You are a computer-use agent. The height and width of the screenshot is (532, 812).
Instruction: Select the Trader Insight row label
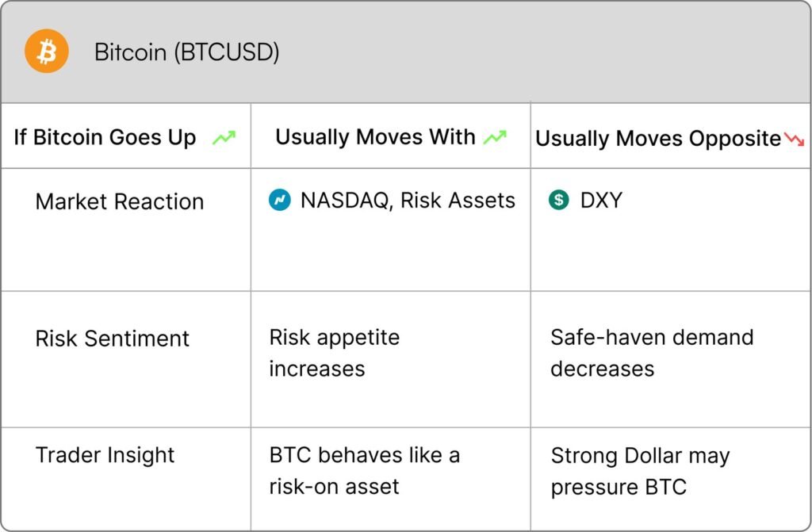(105, 455)
